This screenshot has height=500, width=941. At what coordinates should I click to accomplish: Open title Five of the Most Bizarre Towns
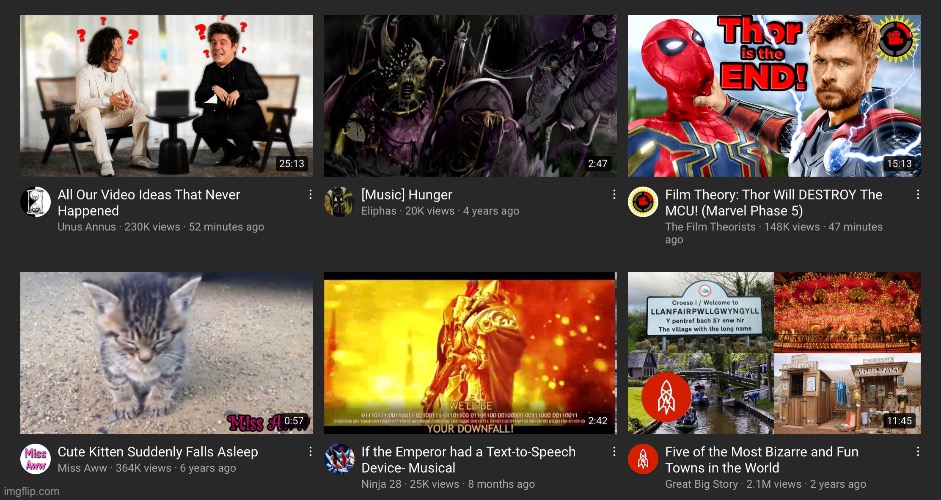coord(762,460)
